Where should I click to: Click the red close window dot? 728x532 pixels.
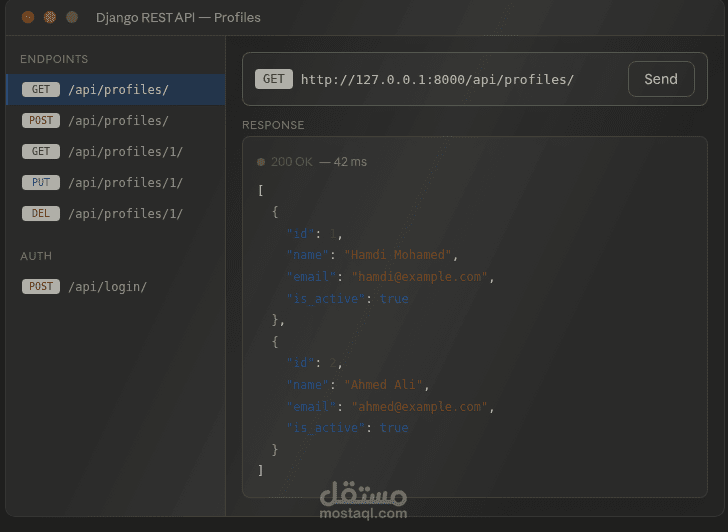pos(28,17)
